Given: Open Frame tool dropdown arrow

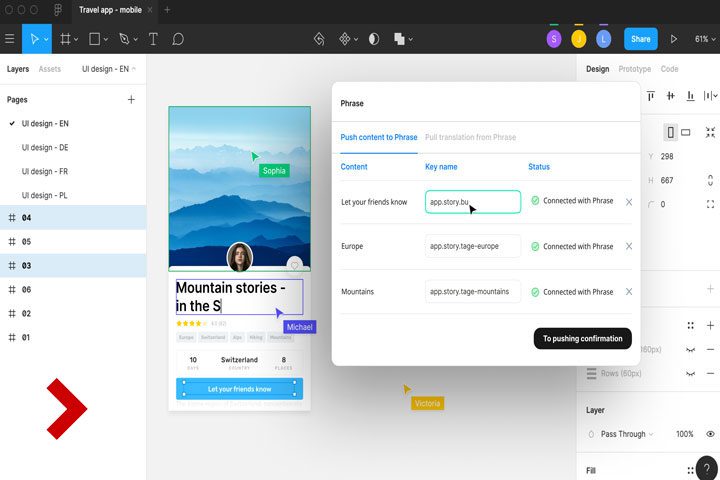Looking at the screenshot, I should pyautogui.click(x=76, y=40).
